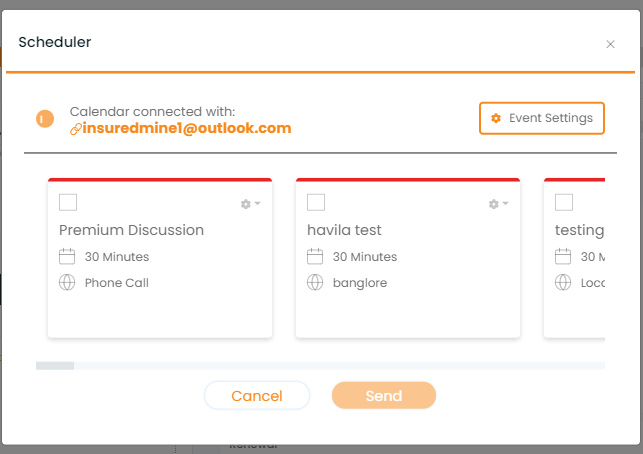Check the havila test checkbox
This screenshot has width=643, height=454.
click(x=316, y=202)
